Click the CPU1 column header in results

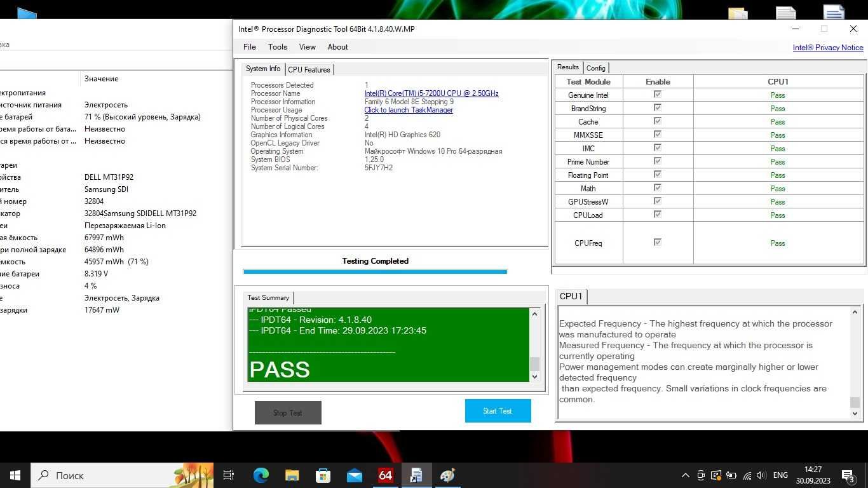click(778, 81)
